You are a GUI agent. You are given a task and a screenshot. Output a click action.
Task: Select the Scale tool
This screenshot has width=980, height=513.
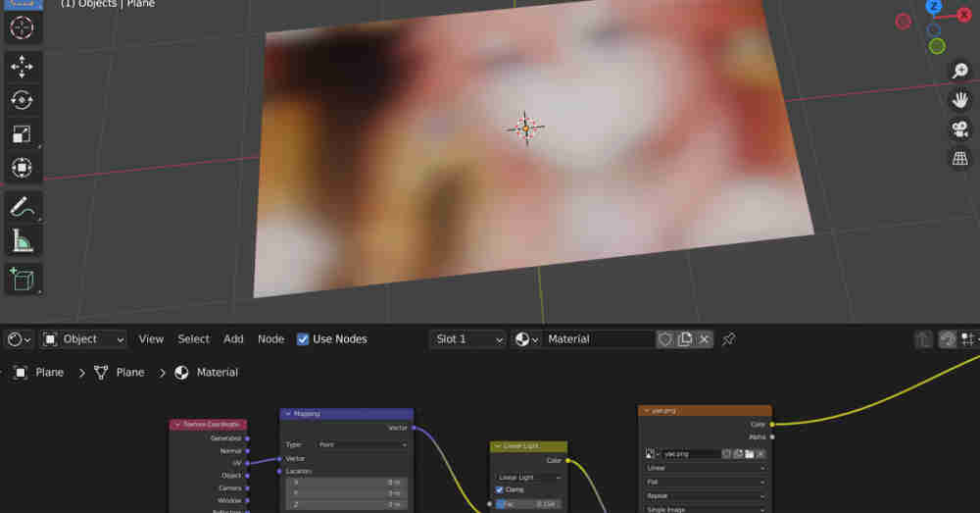(21, 134)
